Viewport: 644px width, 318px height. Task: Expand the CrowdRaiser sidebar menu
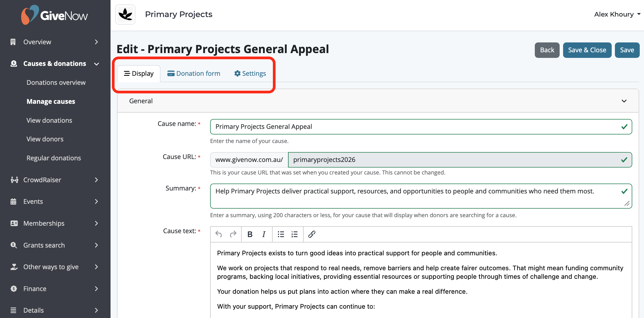(55, 180)
